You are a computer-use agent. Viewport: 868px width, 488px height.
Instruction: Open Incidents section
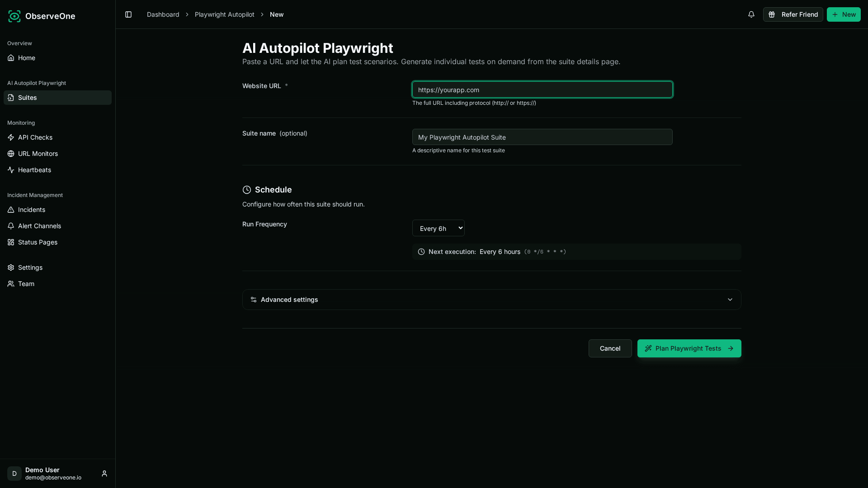(x=57, y=210)
